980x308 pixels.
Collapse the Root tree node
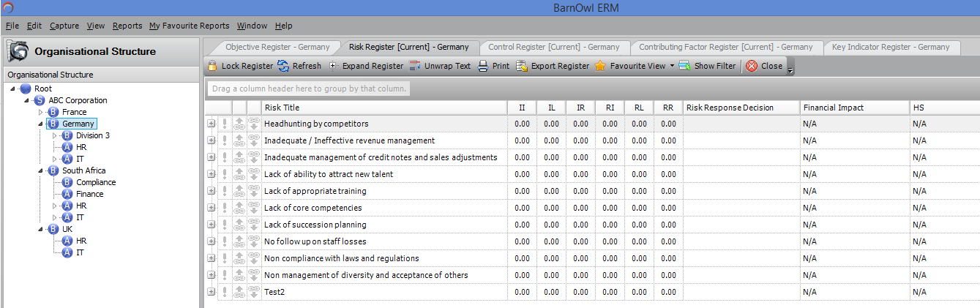[x=13, y=89]
